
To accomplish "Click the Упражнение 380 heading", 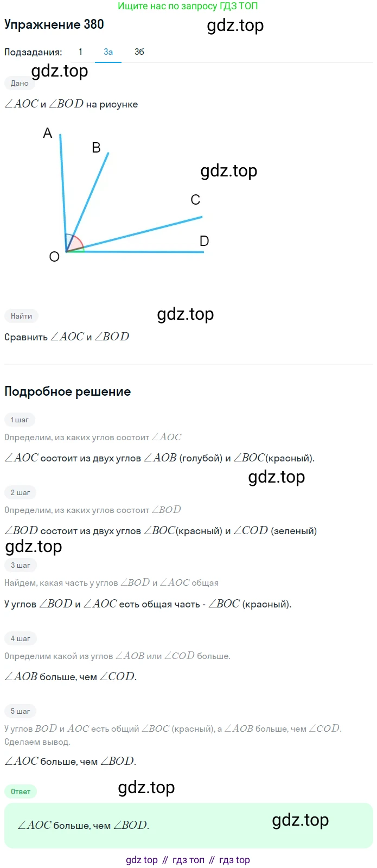I will click(x=54, y=24).
